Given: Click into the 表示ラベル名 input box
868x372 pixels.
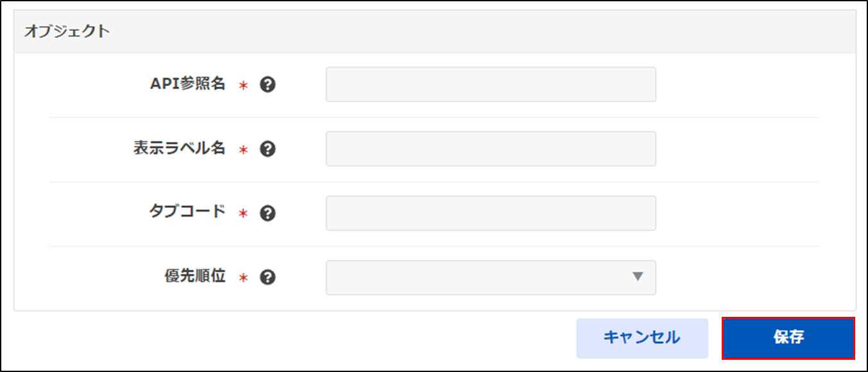Looking at the screenshot, I should coord(491,149).
